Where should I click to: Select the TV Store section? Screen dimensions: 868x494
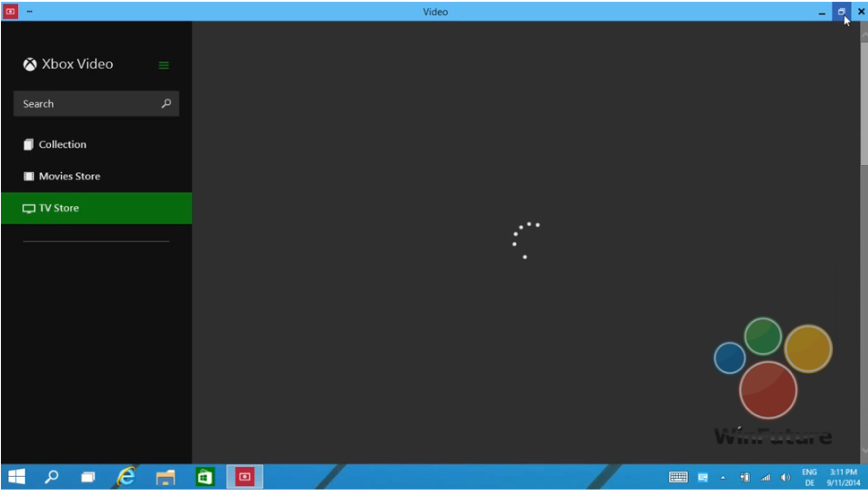[x=97, y=208]
